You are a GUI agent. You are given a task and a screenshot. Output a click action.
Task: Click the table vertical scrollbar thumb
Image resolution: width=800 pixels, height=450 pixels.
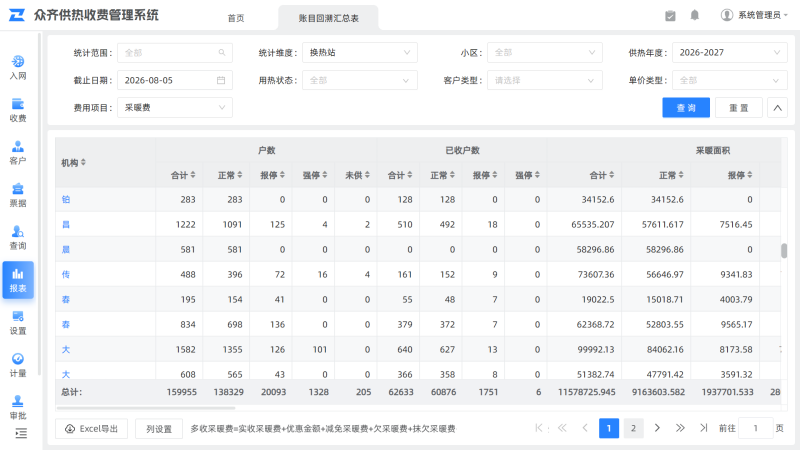pos(784,251)
